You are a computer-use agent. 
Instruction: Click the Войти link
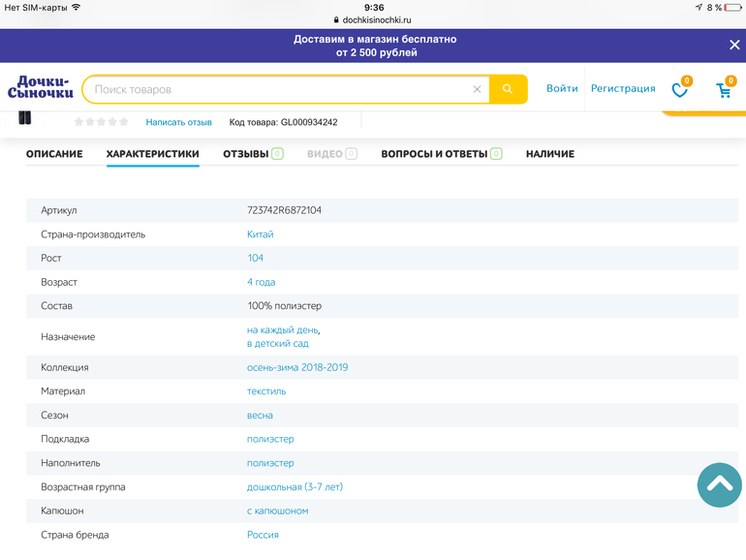pyautogui.click(x=562, y=88)
